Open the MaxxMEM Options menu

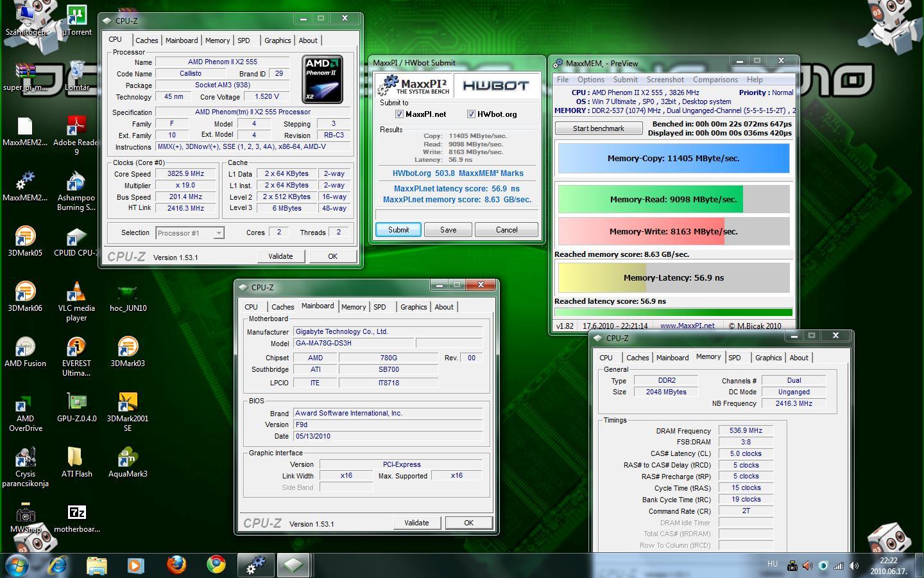pyautogui.click(x=590, y=80)
